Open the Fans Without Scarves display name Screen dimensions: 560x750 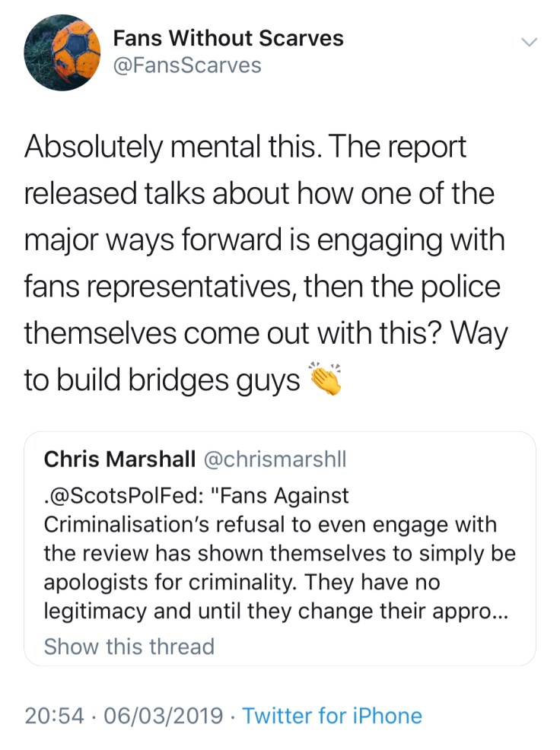coord(228,37)
